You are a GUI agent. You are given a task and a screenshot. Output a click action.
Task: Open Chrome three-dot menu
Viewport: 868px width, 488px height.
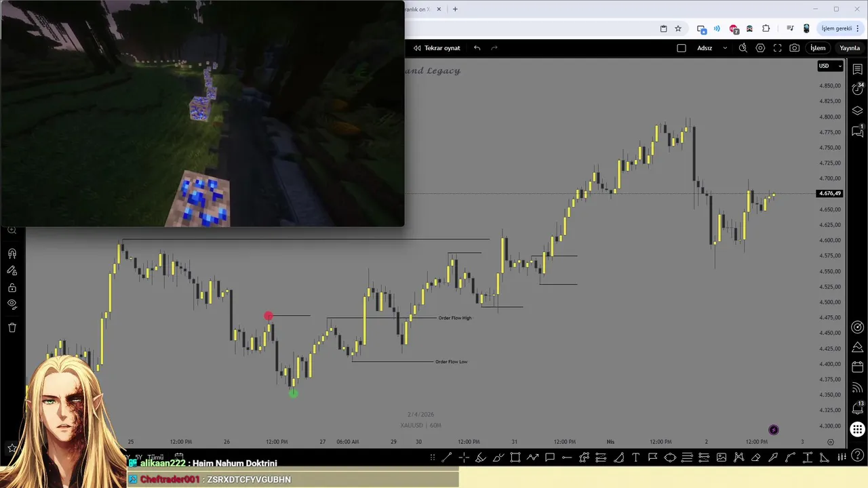858,28
